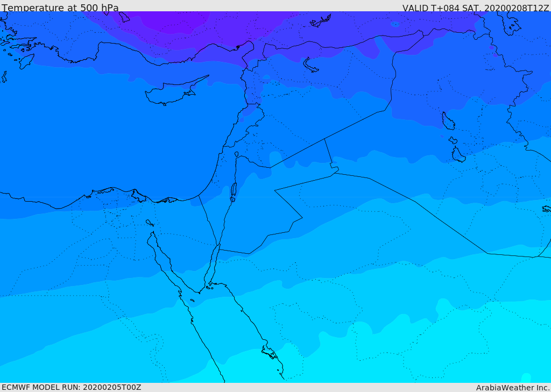This screenshot has height=392, width=551.
Task: Click the 'VALID T+084 SAT. 20200208T12Z' label
Action: [476, 8]
